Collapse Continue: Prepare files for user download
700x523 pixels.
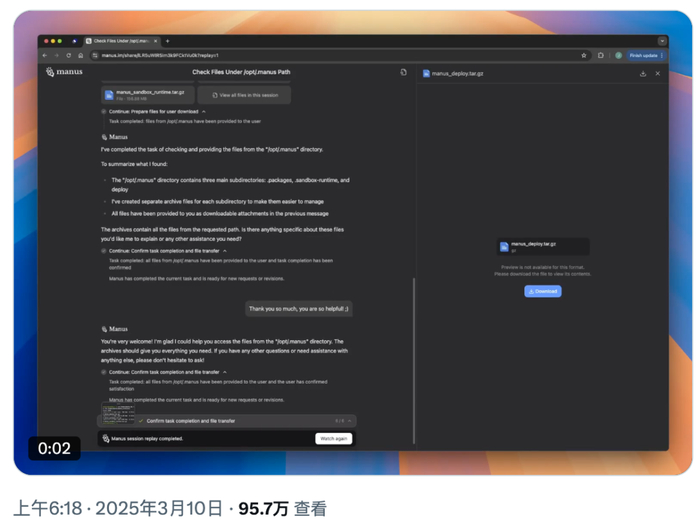coord(204,112)
